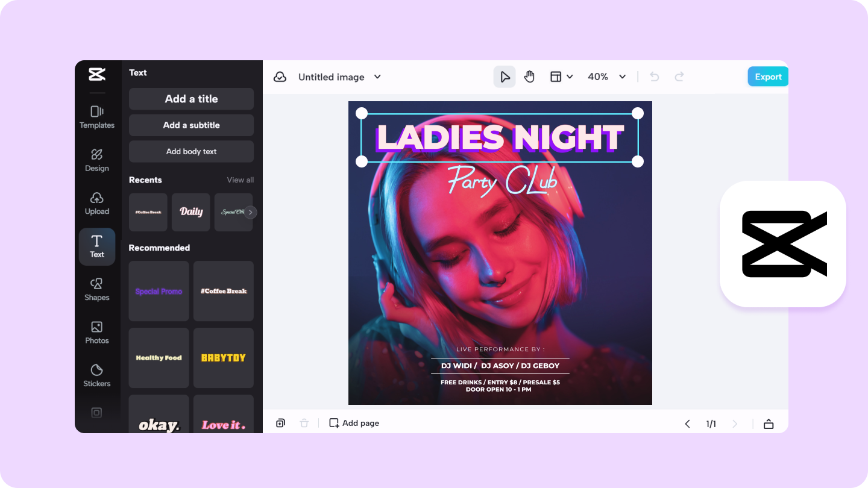Open the Frames icon below Stickers

coord(96,413)
